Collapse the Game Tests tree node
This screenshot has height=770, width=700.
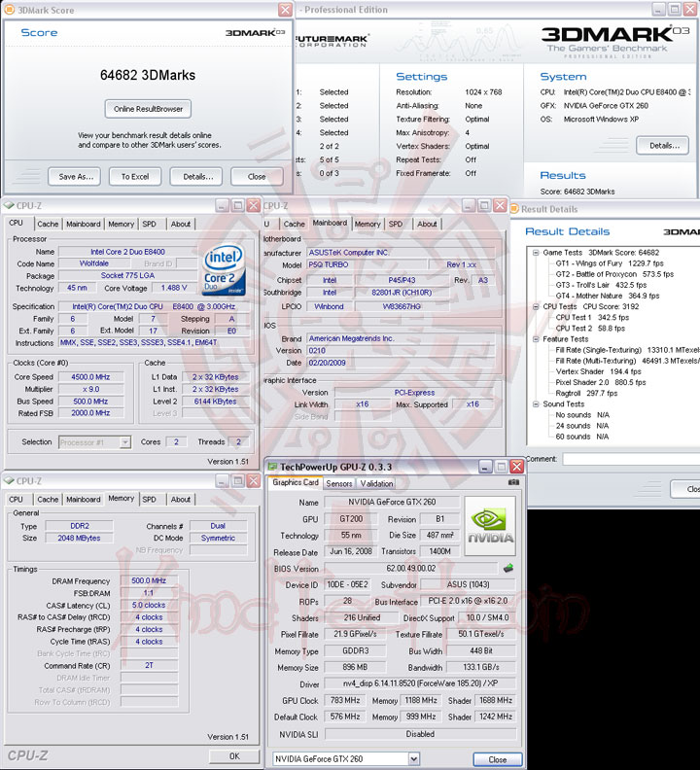coord(536,253)
